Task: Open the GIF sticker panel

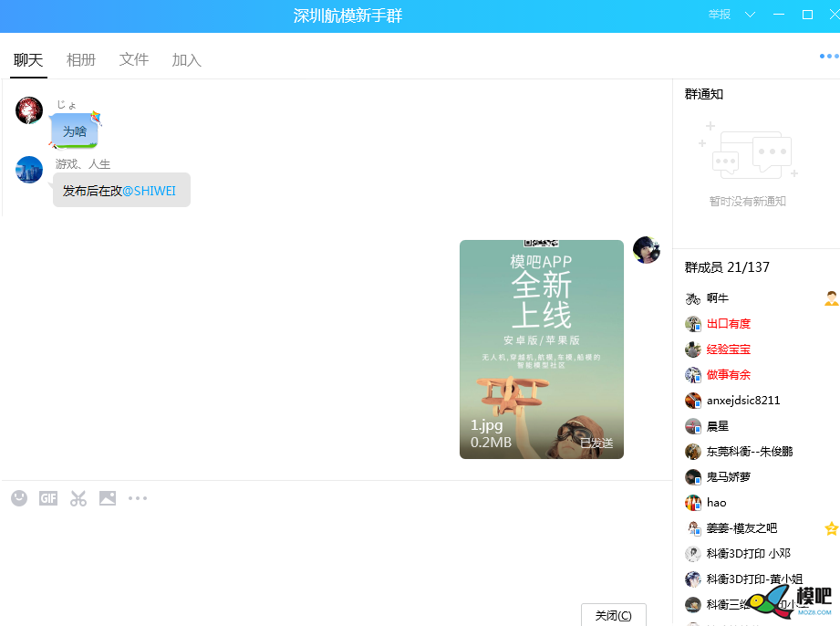Action: tap(48, 498)
